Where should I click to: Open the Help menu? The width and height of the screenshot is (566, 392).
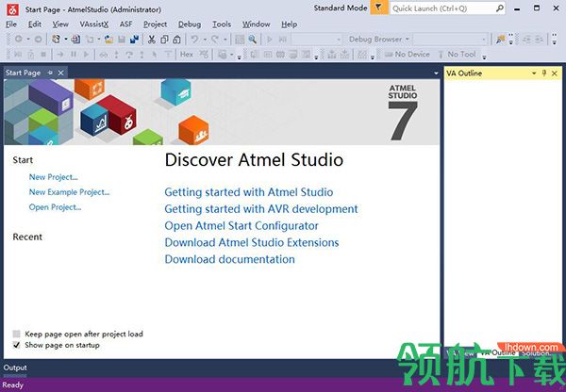coord(290,24)
